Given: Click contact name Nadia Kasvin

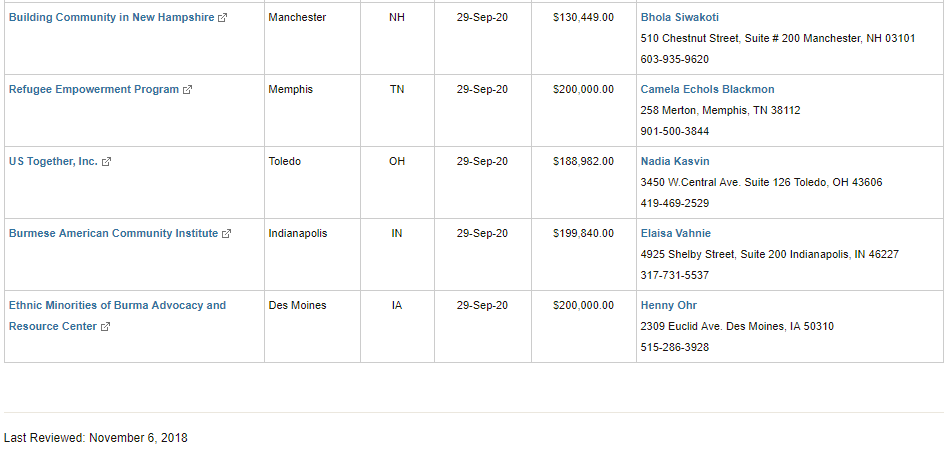Looking at the screenshot, I should click(x=675, y=161).
